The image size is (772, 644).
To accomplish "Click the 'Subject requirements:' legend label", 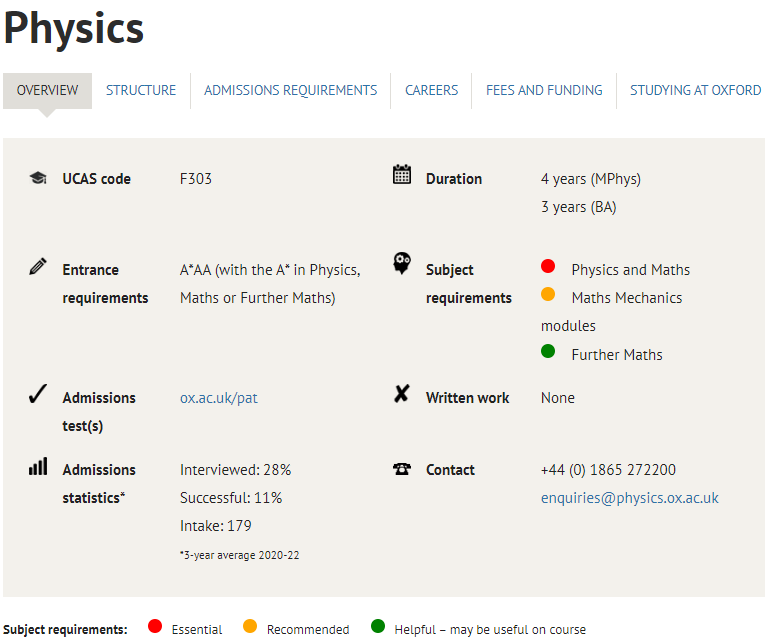I will click(65, 630).
